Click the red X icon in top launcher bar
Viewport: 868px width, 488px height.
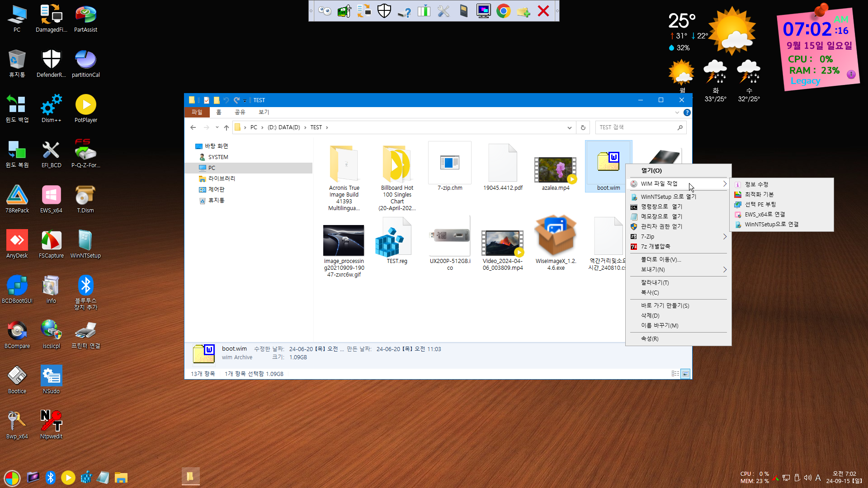(543, 11)
